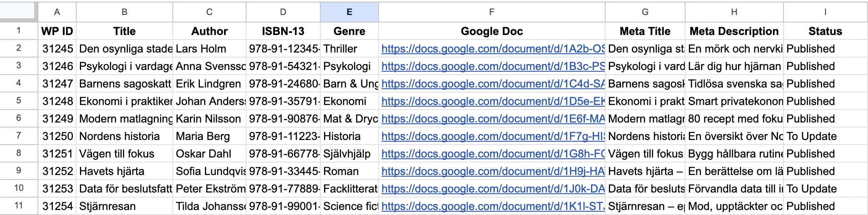Click the select-all corner box
Image resolution: width=868 pixels, height=215 pixels.
(18, 12)
